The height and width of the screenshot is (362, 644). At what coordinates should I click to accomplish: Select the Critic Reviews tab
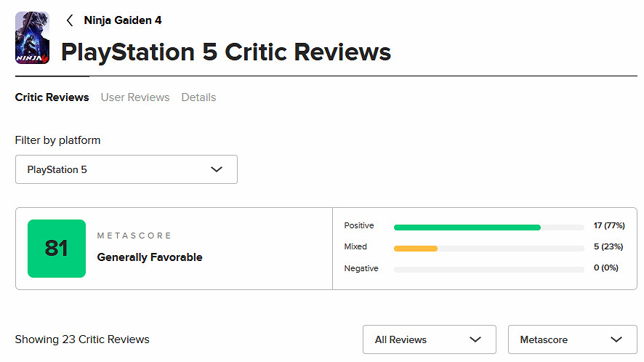tap(52, 97)
